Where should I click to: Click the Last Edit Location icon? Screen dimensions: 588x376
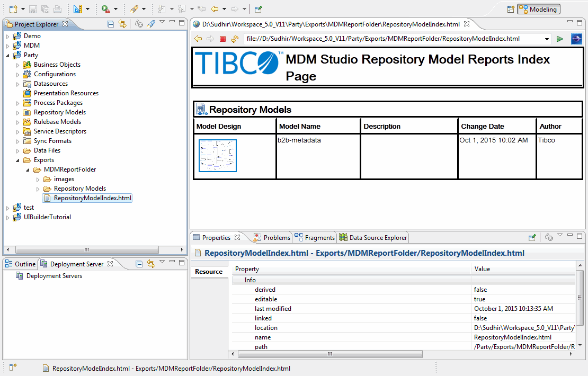click(202, 9)
